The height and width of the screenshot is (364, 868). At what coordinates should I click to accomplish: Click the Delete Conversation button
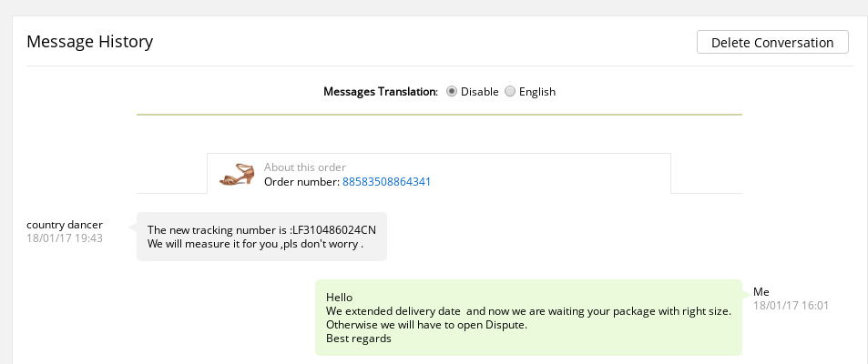[772, 43]
